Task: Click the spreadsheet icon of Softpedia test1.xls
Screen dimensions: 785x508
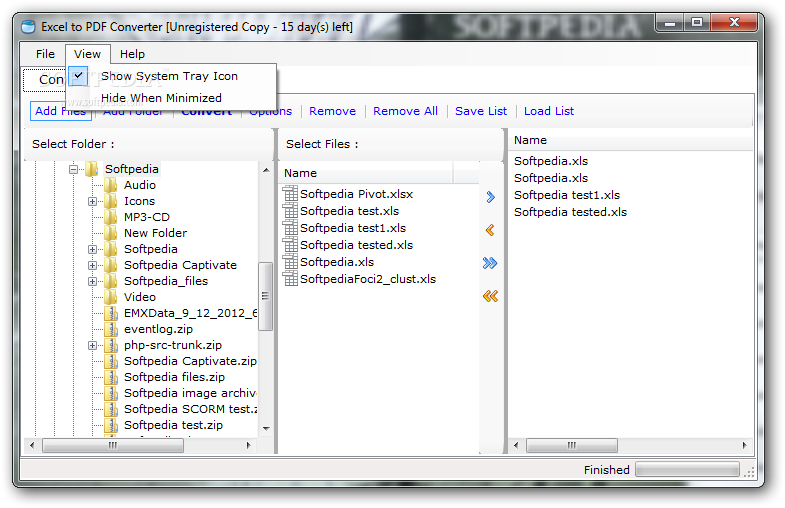Action: point(290,228)
